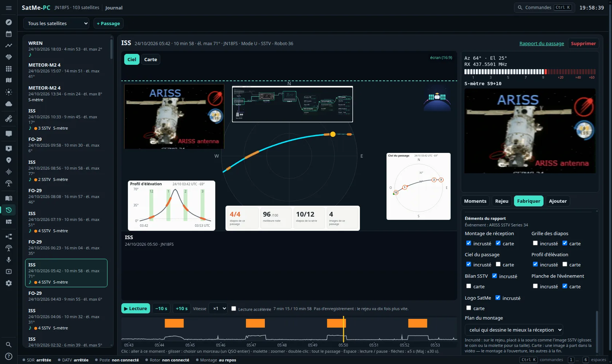Open the cloud icon in the sidebar

[x=9, y=104]
